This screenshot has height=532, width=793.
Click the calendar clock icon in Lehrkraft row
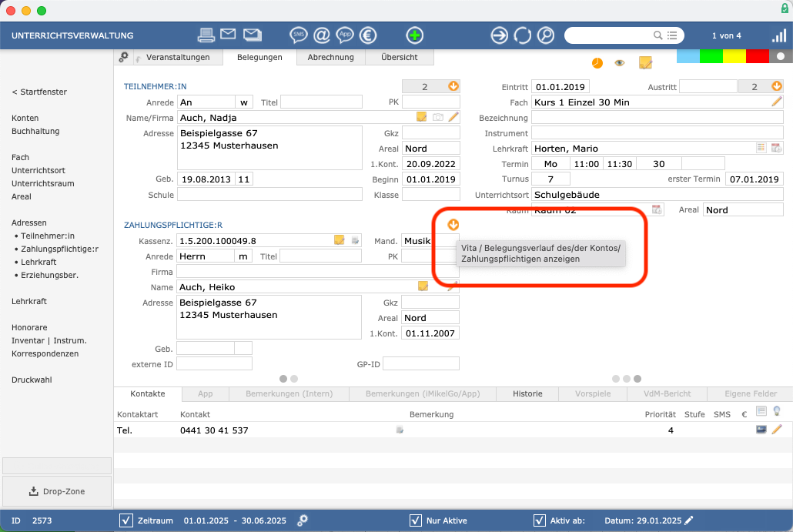776,148
